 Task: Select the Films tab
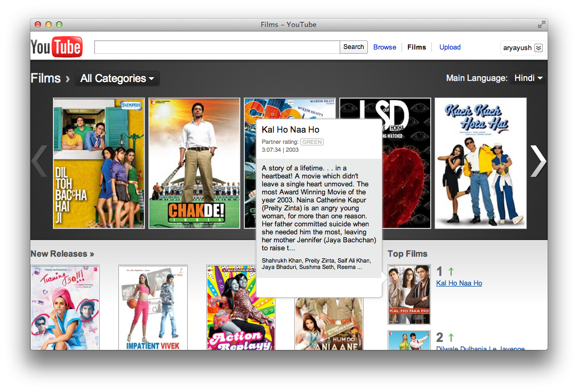[416, 47]
